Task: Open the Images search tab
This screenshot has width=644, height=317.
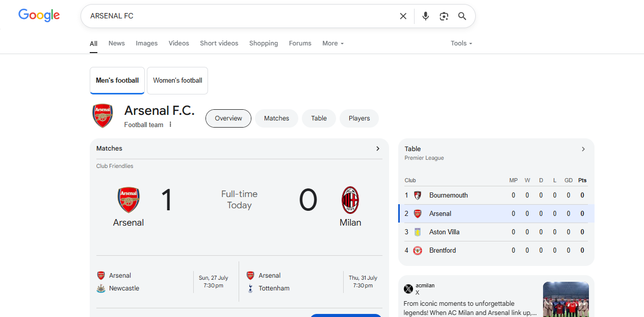Action: pos(146,43)
